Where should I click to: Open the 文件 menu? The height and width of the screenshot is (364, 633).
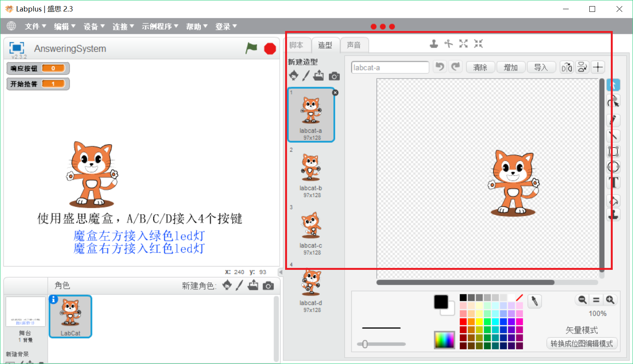coord(35,26)
